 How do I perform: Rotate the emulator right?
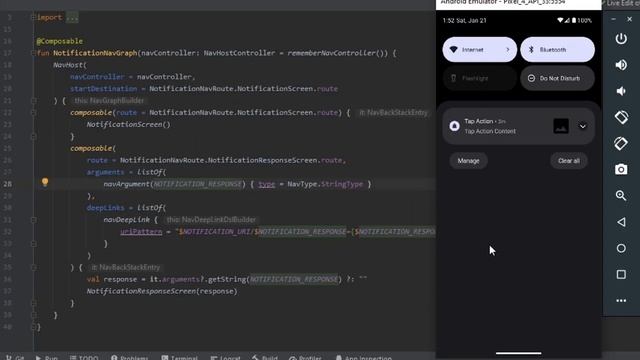point(621,144)
